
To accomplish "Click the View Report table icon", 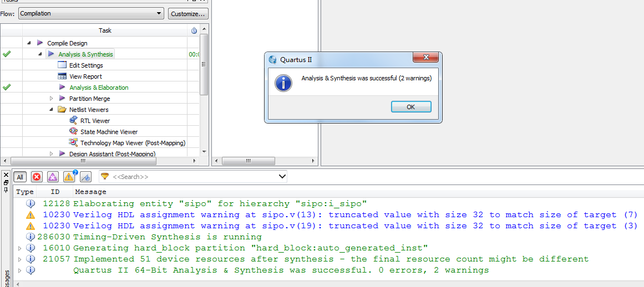I will tap(62, 76).
